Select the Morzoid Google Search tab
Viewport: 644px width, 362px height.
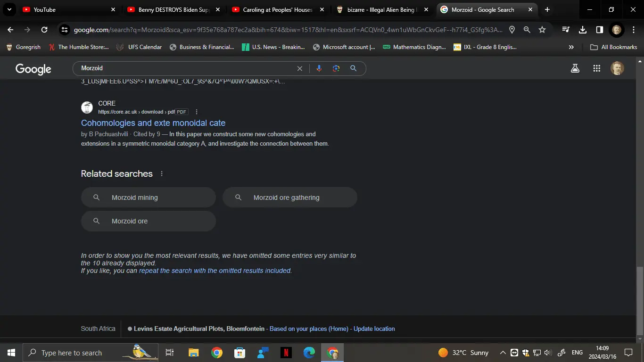pyautogui.click(x=487, y=9)
